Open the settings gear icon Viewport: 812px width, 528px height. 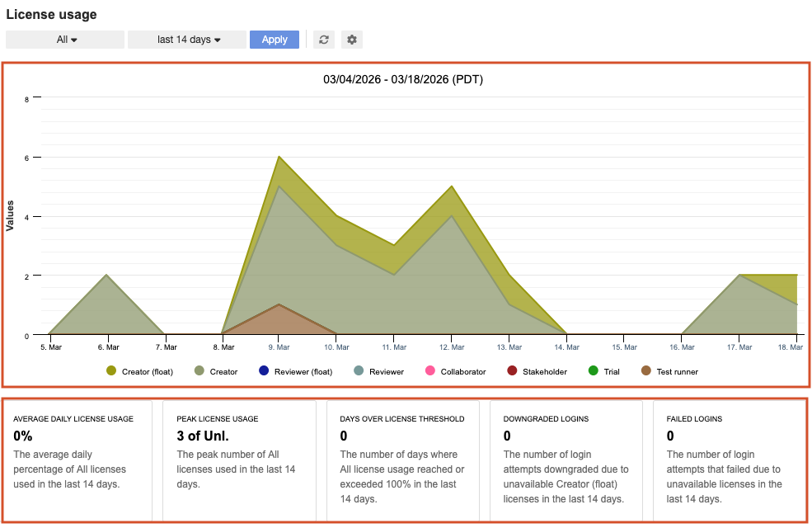(x=352, y=40)
